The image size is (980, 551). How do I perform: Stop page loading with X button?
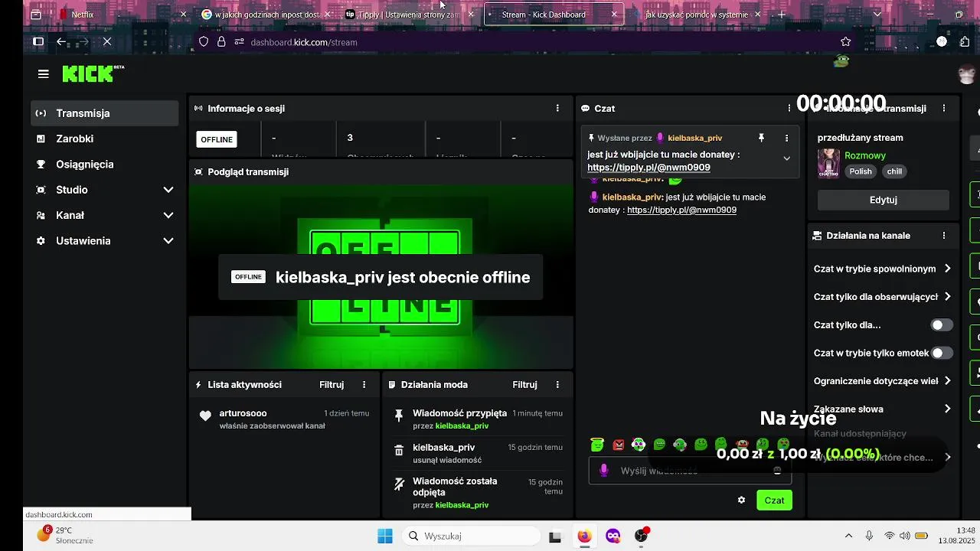tap(107, 42)
